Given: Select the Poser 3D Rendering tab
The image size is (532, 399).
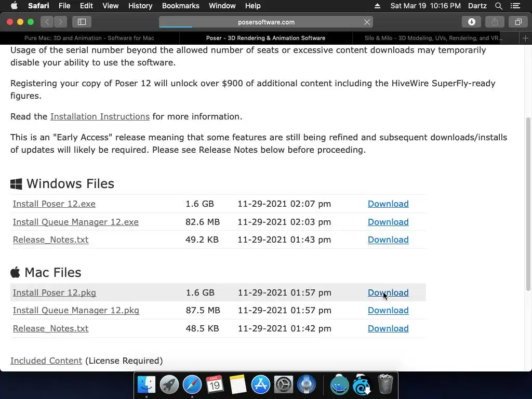Looking at the screenshot, I should point(265,38).
